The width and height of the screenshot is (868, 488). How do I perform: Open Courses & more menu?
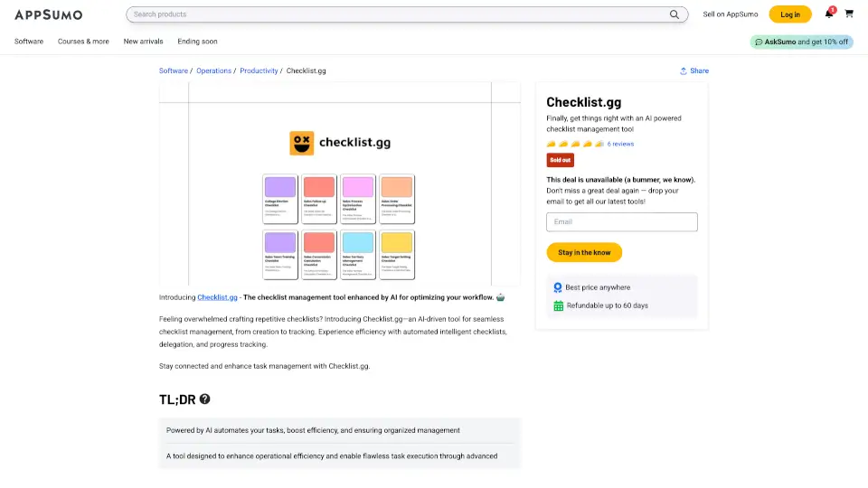pyautogui.click(x=83, y=42)
